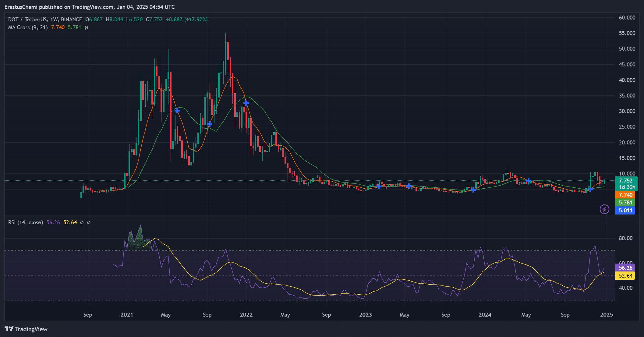The height and width of the screenshot is (337, 644).
Task: Click the Ø icon beside MA Cross values
Action: (x=86, y=27)
